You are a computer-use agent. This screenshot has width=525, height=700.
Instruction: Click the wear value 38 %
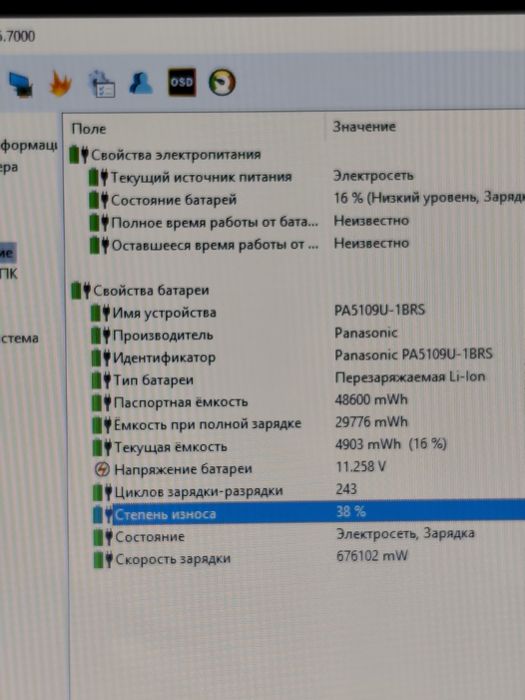(351, 512)
